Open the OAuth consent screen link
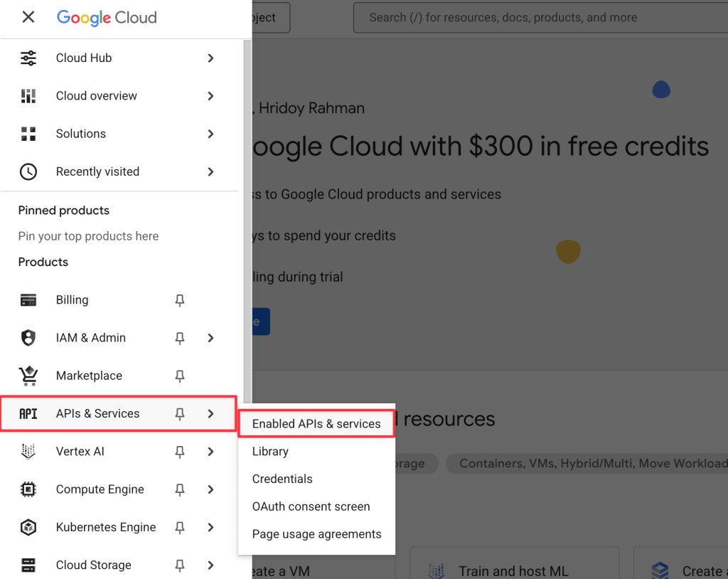The height and width of the screenshot is (579, 728). tap(311, 506)
